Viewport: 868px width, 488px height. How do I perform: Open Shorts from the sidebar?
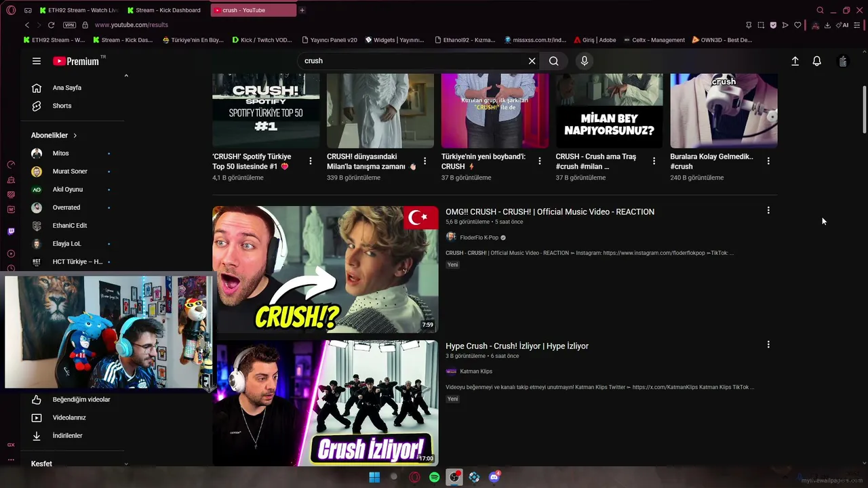tap(62, 106)
